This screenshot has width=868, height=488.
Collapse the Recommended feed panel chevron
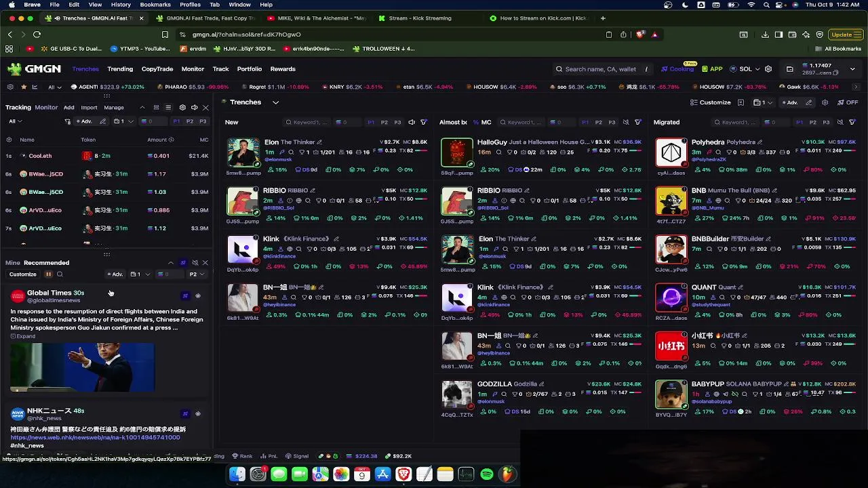(170, 263)
